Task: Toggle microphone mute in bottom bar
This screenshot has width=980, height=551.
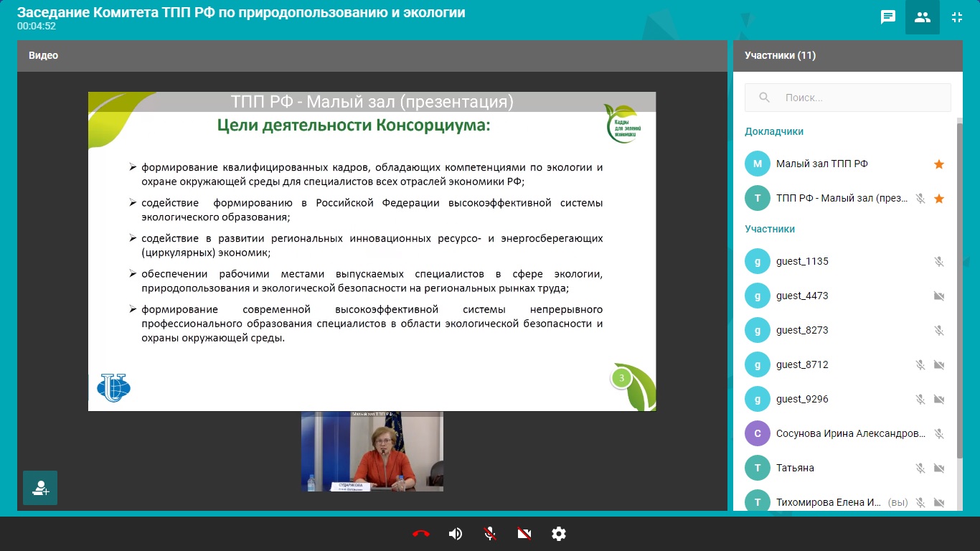Action: 490,534
